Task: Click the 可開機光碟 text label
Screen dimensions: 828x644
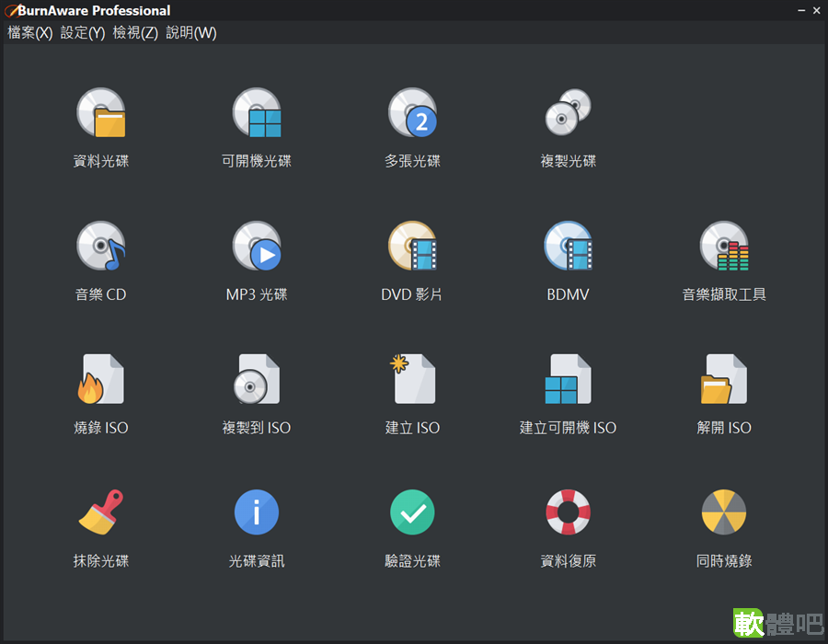Action: (257, 161)
